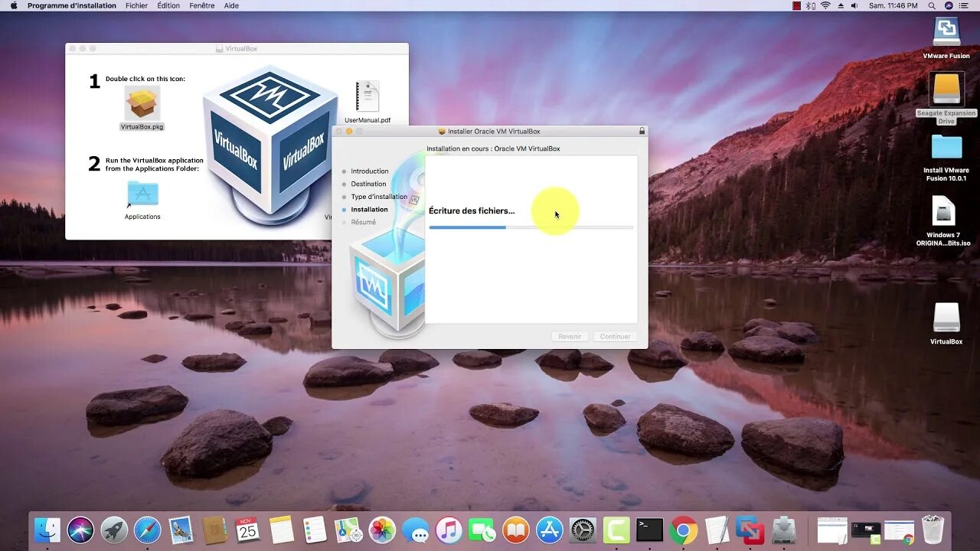Click the date and time Sam. 11:46 PM
Screen dimensions: 980x551
[893, 5]
